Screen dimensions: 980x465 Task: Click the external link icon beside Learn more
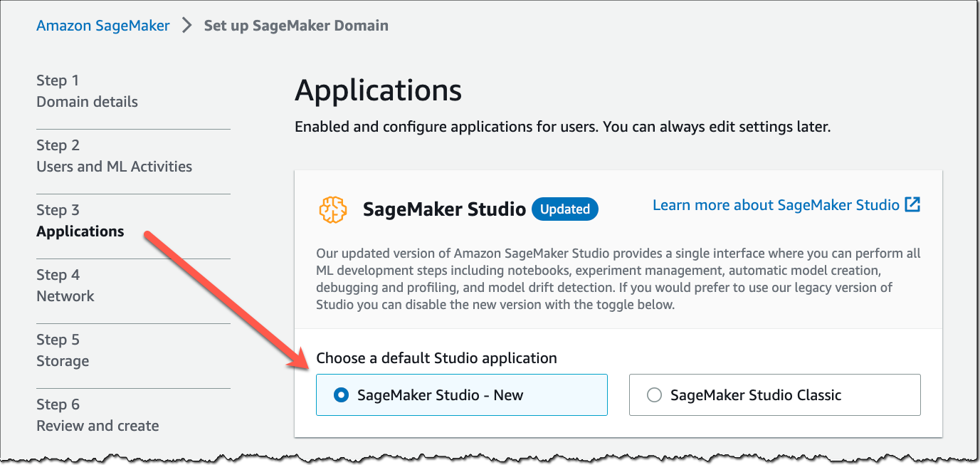[x=914, y=204]
